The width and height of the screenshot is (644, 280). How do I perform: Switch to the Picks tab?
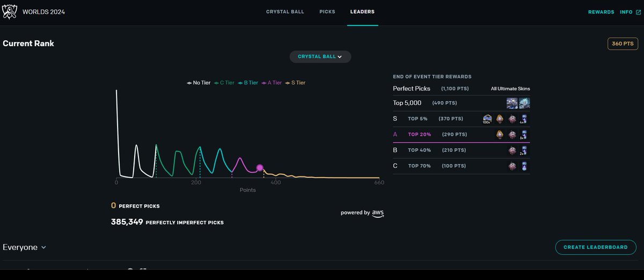click(327, 12)
